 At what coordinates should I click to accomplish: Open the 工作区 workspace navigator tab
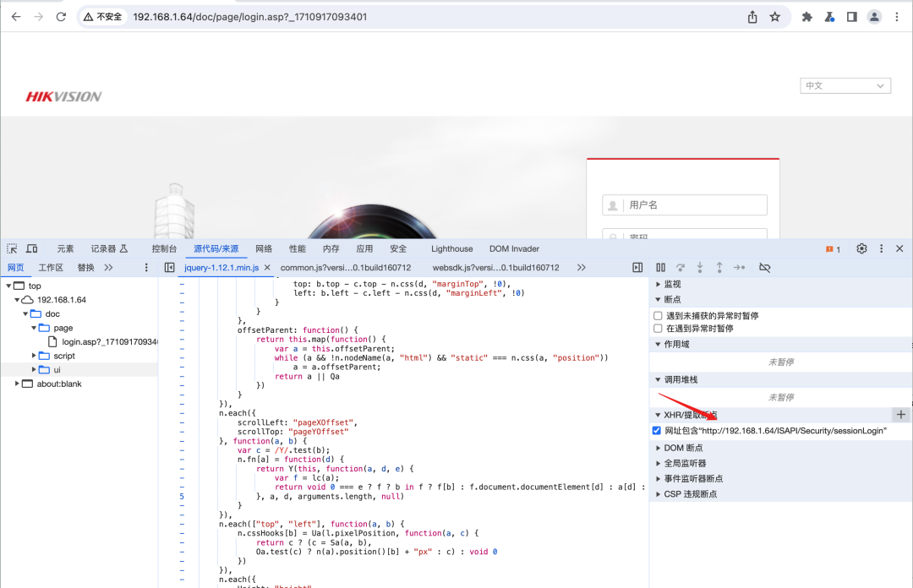51,267
